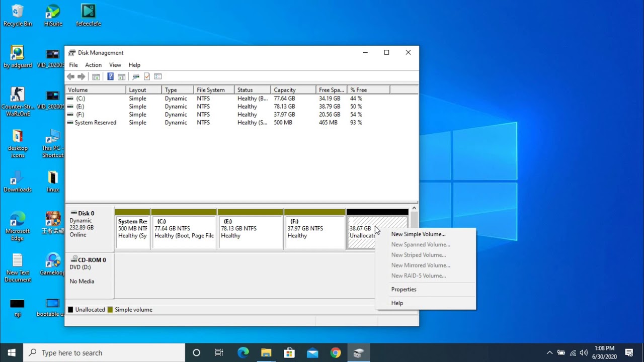Toggle the Show/Hide Action Pane toolbar icon
Viewport: 644px width, 362px height.
click(x=121, y=76)
